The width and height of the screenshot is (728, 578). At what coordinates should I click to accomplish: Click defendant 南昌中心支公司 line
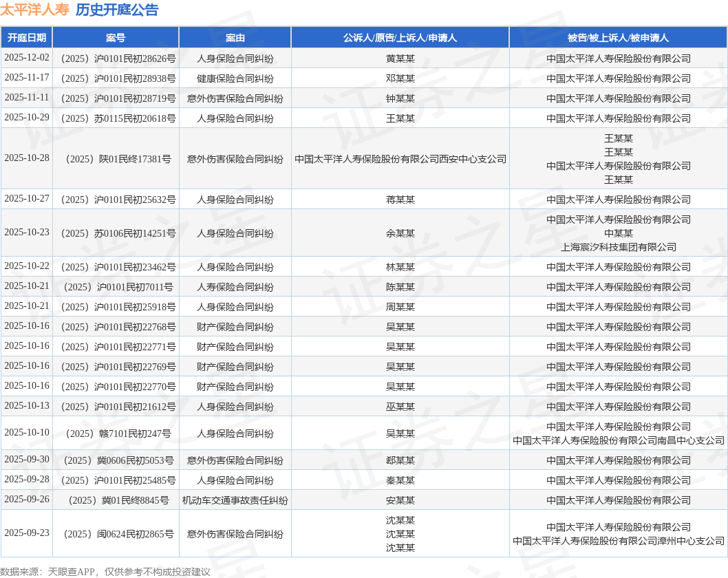[x=619, y=440]
